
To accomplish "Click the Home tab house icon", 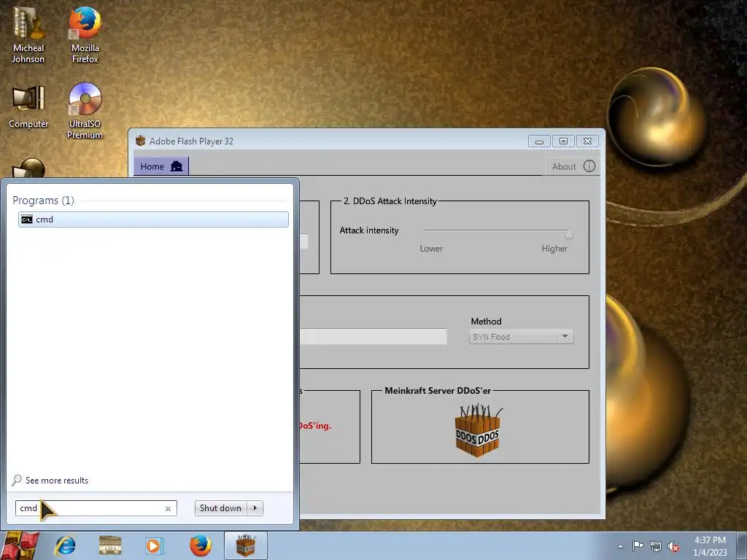I will tap(177, 166).
